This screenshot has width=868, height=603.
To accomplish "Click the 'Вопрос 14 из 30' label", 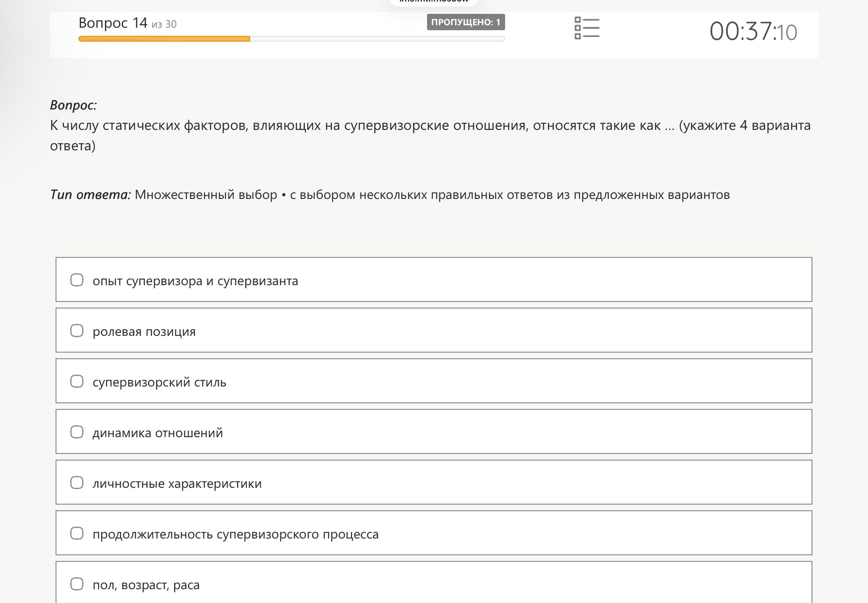I will 127,23.
